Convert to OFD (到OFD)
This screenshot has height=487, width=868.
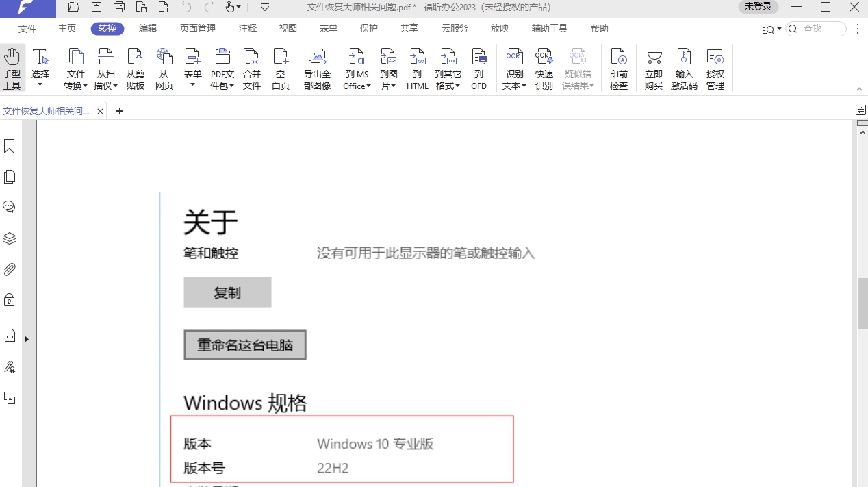pos(479,68)
